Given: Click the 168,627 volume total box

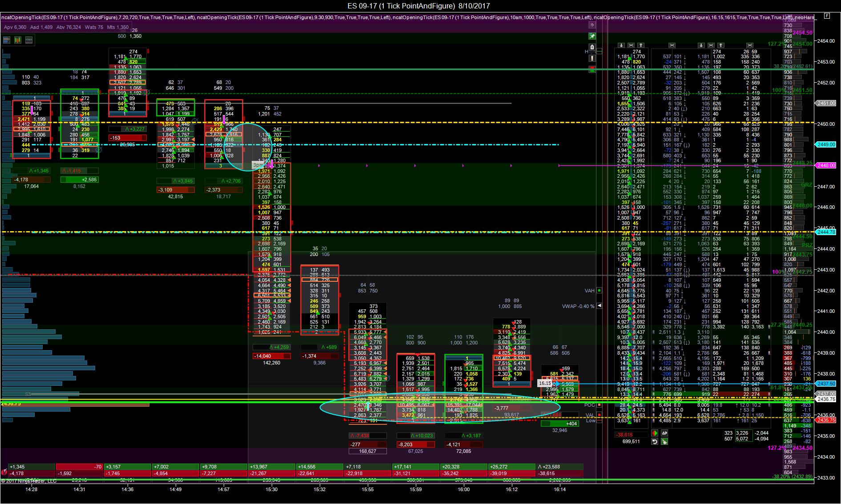Looking at the screenshot, I should pyautogui.click(x=367, y=451).
